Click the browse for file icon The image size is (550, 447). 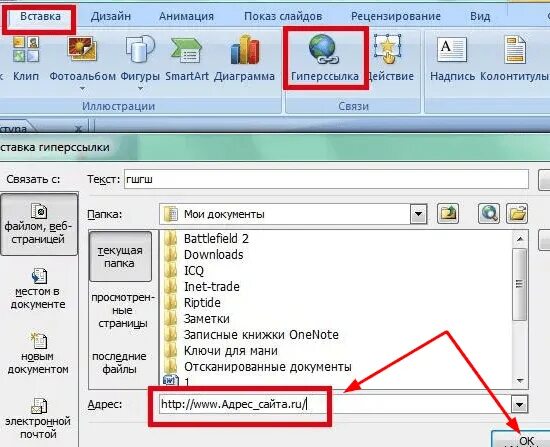pos(517,213)
